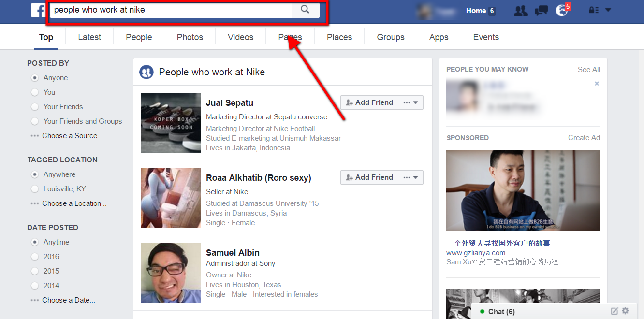Open Jual Sepatu's profile name link

pyautogui.click(x=230, y=103)
